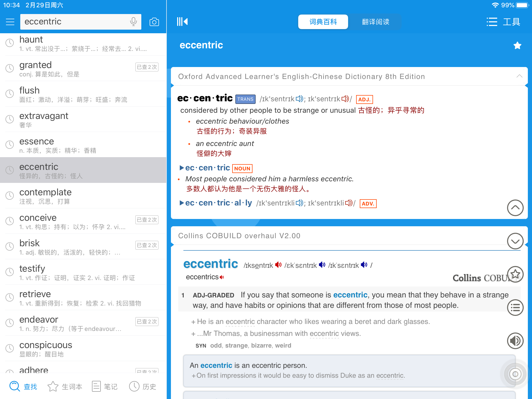Image resolution: width=532 pixels, height=399 pixels.
Task: Select the 词典百科 tab
Action: coord(323,22)
